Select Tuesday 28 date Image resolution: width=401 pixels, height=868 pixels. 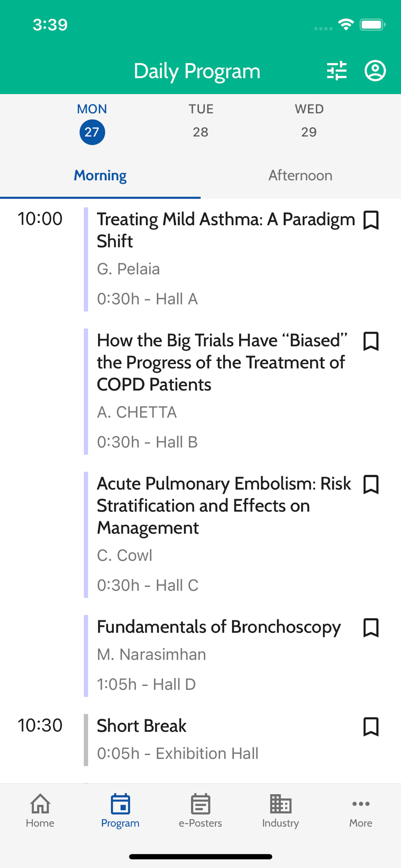200,122
